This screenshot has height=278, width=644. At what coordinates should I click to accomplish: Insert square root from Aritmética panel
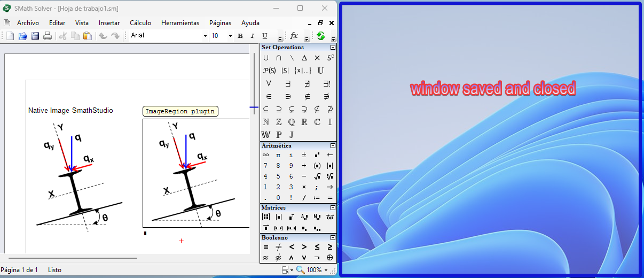click(317, 176)
